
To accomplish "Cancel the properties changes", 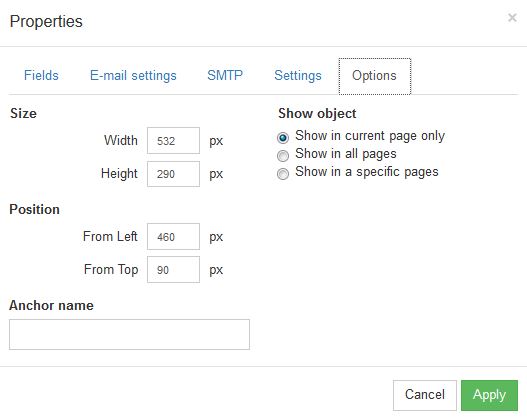I will 425,395.
